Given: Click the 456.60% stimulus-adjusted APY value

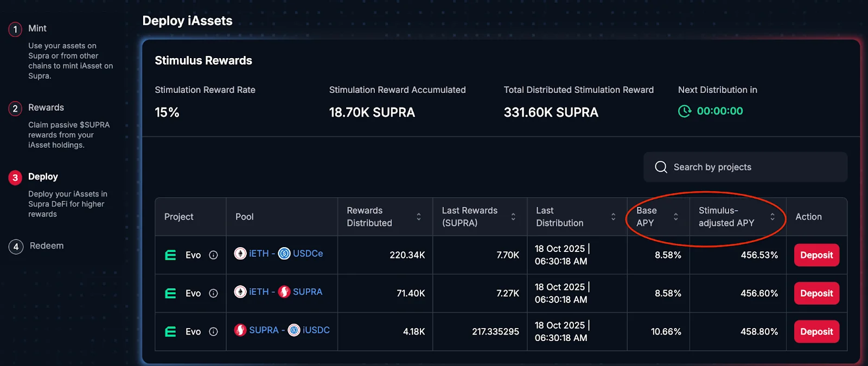Looking at the screenshot, I should (759, 293).
